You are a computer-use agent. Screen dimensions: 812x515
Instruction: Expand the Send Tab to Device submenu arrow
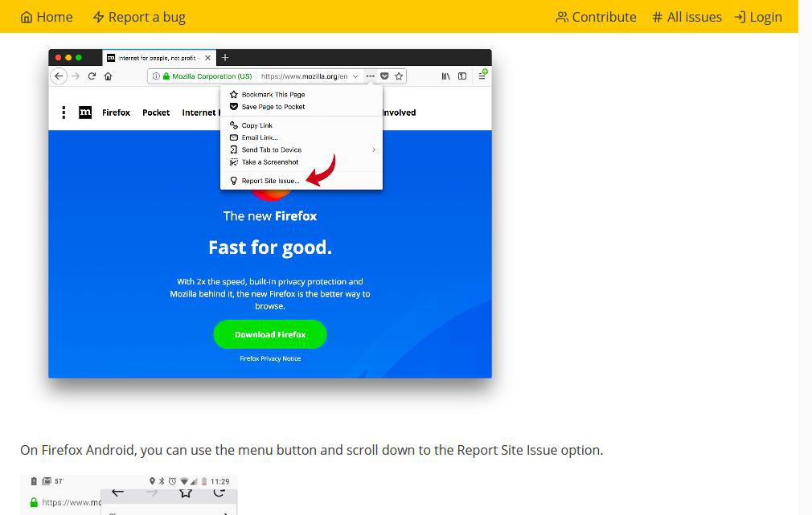[x=374, y=149]
